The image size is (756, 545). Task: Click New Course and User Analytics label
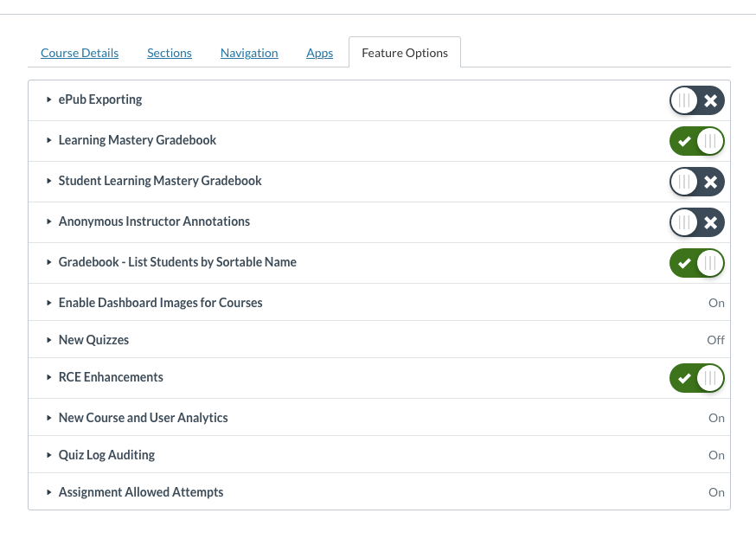pos(143,418)
